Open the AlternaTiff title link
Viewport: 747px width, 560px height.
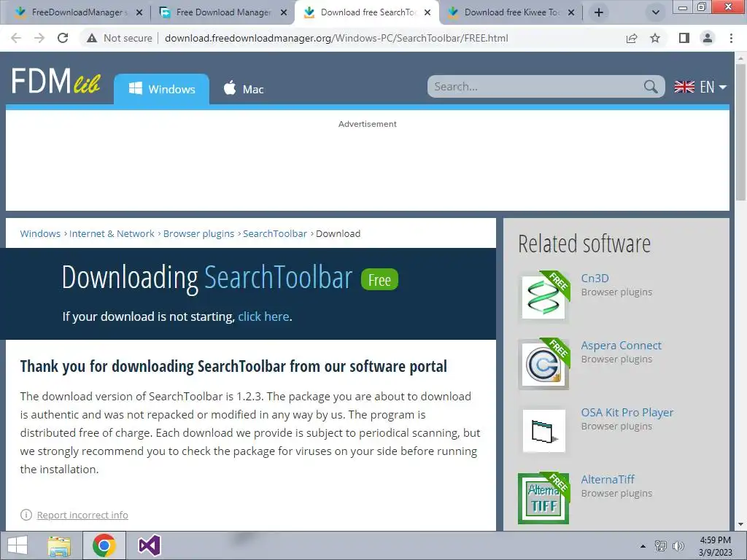608,479
